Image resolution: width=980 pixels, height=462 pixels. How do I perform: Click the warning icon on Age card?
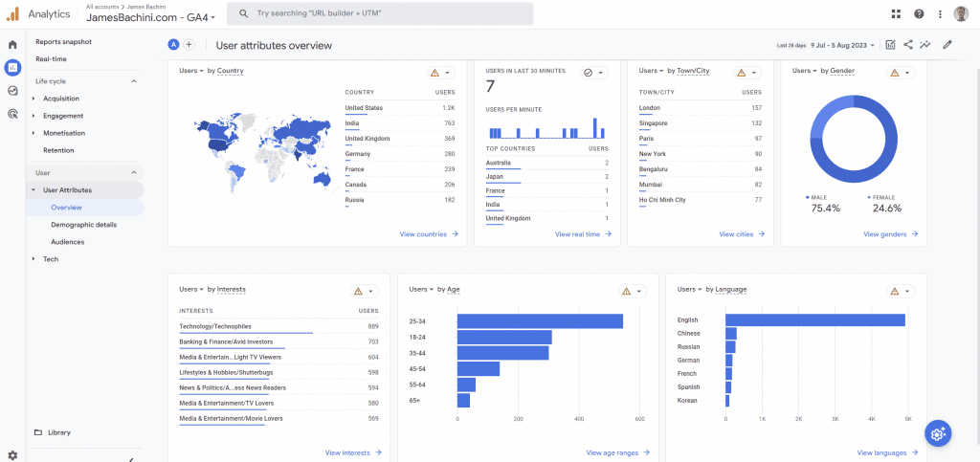click(x=626, y=292)
